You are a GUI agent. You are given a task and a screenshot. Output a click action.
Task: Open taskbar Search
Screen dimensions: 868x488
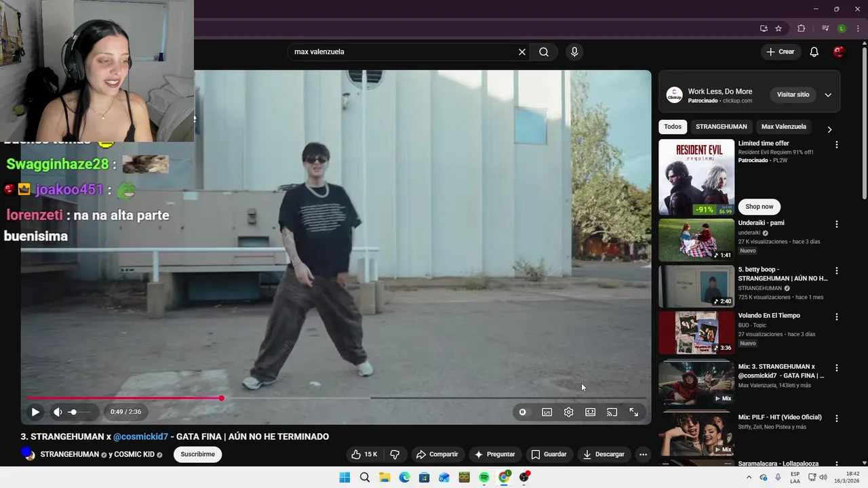[365, 477]
